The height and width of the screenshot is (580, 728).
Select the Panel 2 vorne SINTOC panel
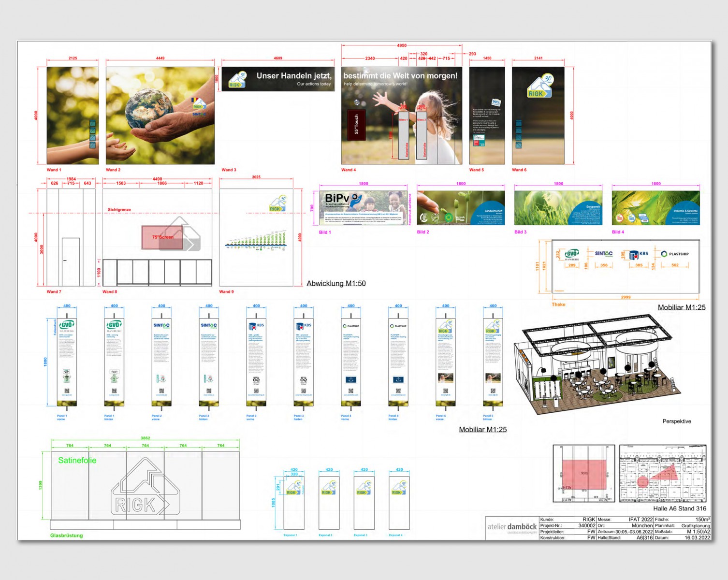(x=161, y=362)
